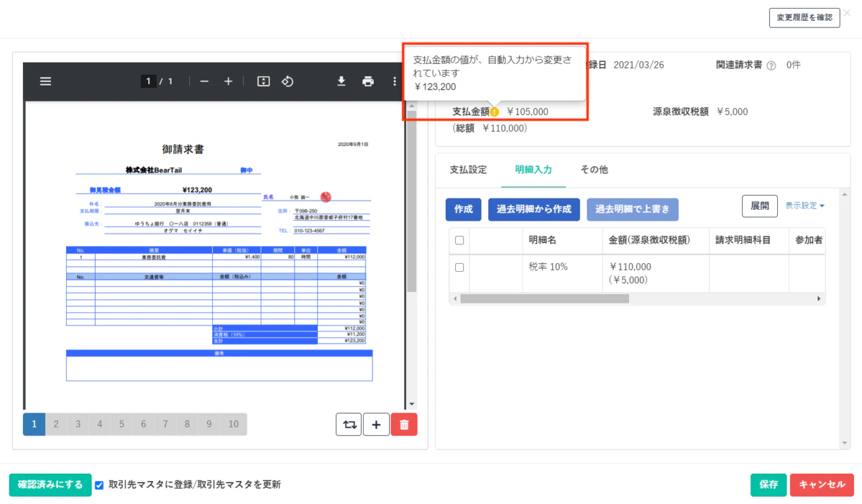The height and width of the screenshot is (504, 862).
Task: Check the 税率 10% row checkbox
Action: [x=459, y=267]
